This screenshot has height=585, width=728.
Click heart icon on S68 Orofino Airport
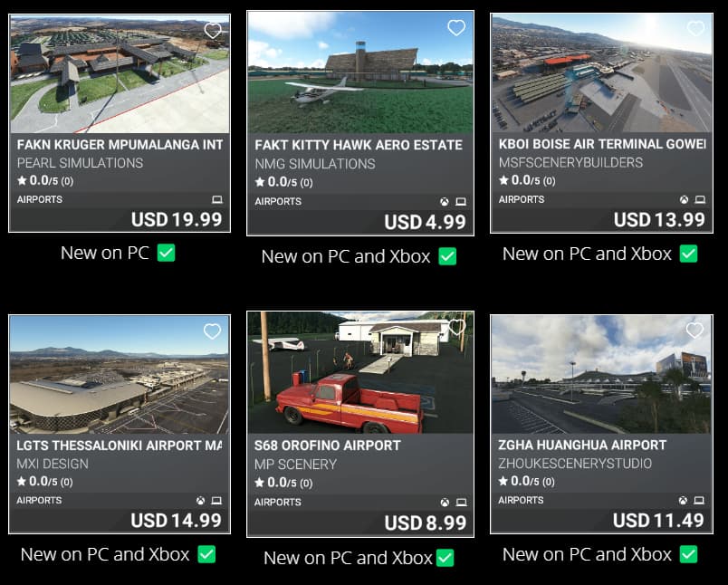(x=456, y=326)
